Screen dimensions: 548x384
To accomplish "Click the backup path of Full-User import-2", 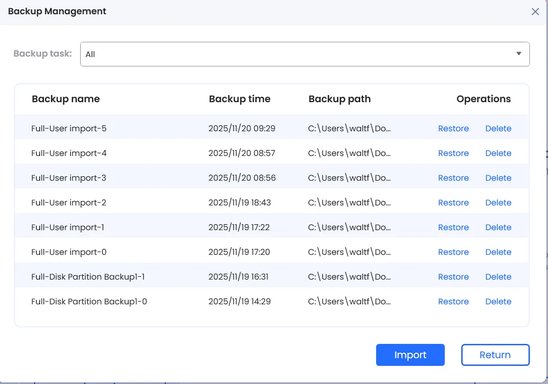I will click(349, 203).
